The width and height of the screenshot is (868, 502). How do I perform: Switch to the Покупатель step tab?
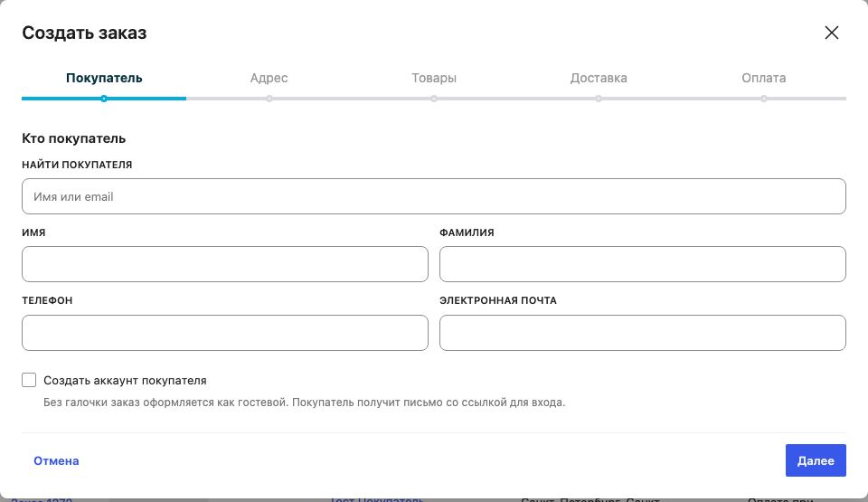point(104,78)
